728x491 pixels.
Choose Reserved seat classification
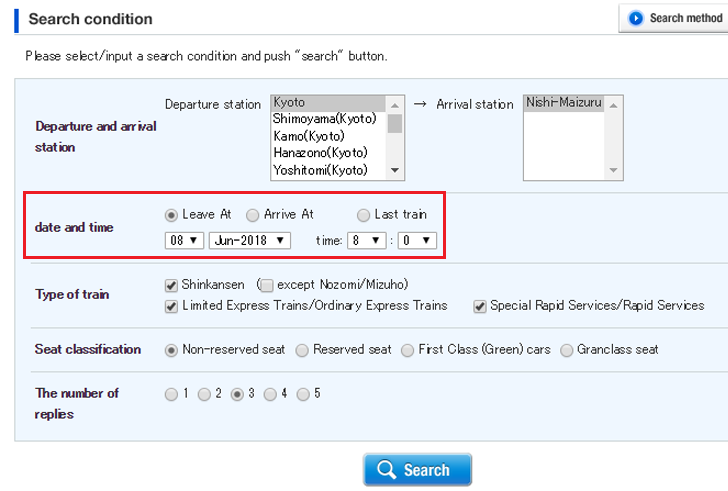tap(303, 350)
